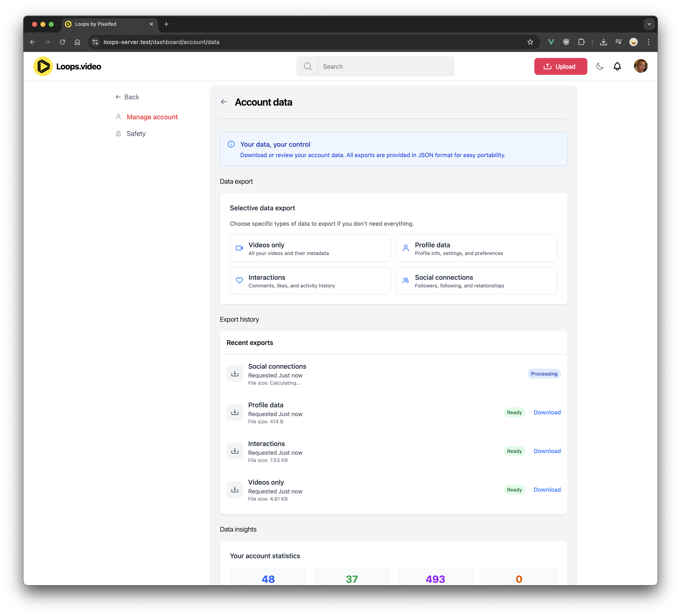Viewport: 681px width, 616px height.
Task: Download the Profile data export
Action: 547,413
